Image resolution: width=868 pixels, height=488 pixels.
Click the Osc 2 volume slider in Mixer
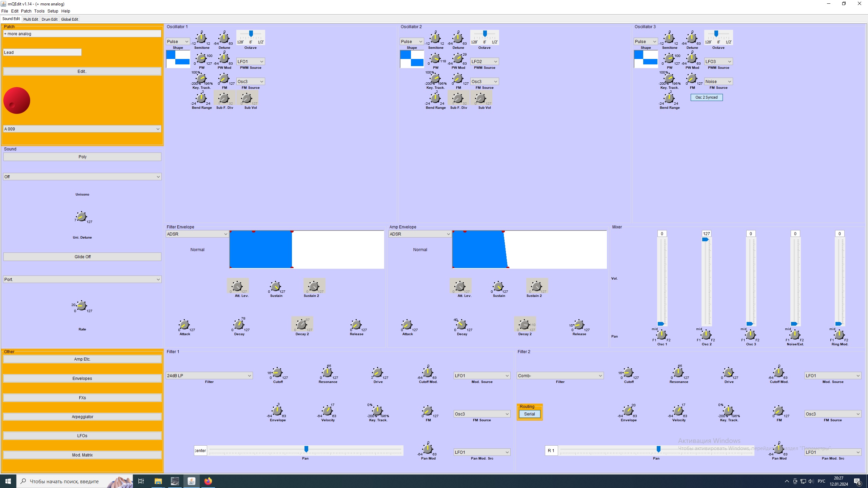point(706,240)
